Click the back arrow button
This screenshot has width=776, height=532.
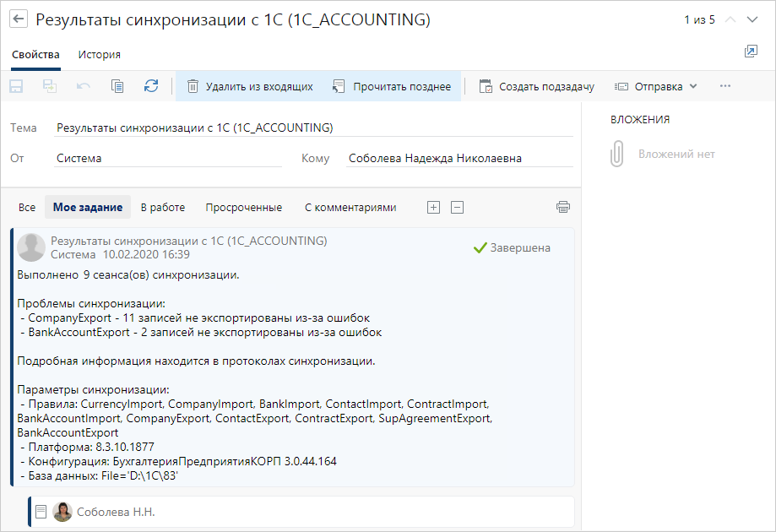point(19,19)
